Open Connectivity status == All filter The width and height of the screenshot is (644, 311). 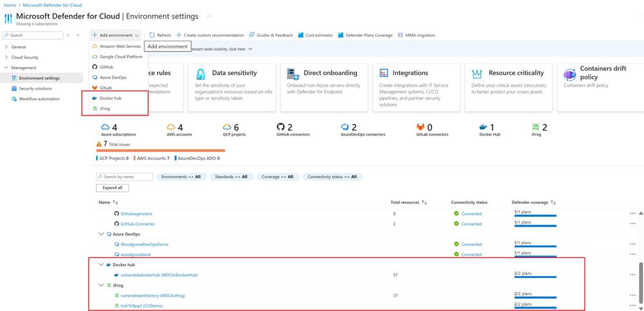[333, 177]
